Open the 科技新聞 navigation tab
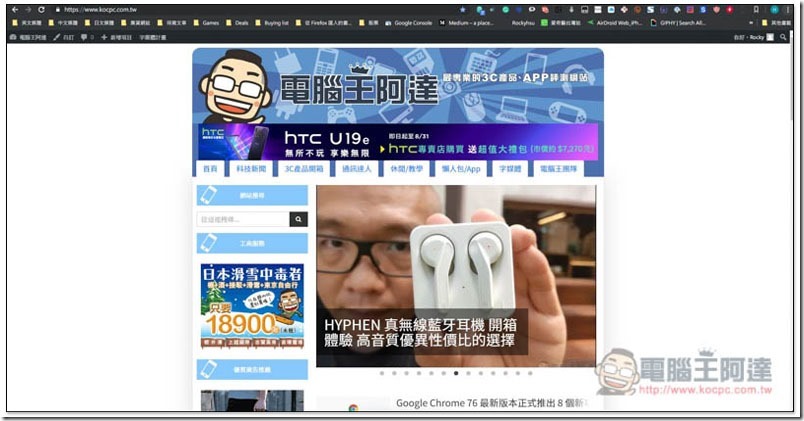Viewport: 804px width, 421px height. click(251, 169)
